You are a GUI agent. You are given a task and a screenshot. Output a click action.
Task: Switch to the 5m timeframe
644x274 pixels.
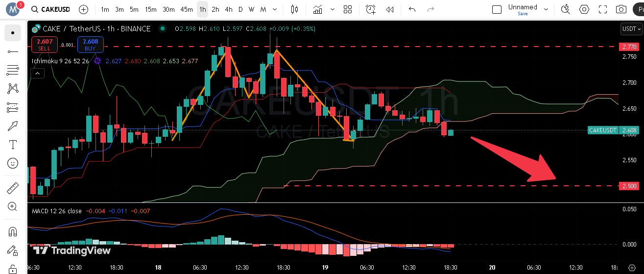pos(134,9)
